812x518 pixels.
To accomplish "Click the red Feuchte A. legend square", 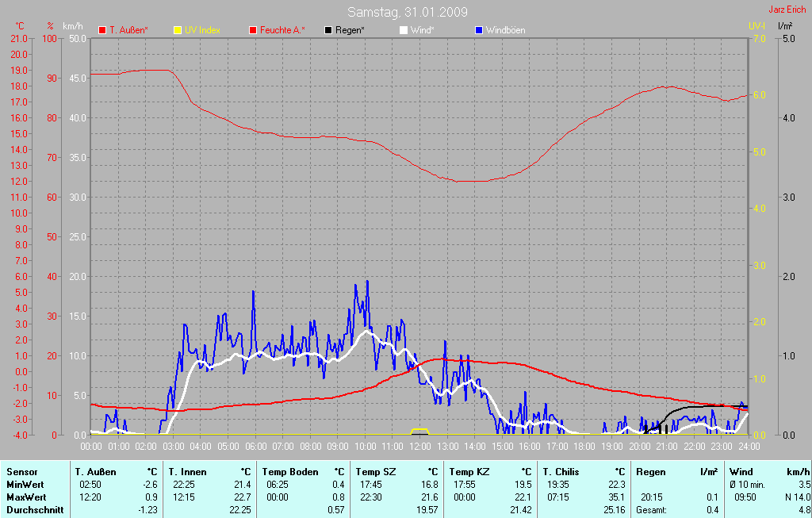I will (x=254, y=30).
